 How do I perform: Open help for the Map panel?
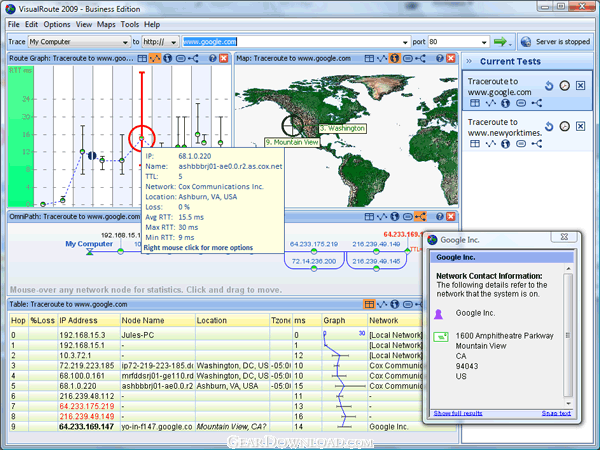[440, 59]
